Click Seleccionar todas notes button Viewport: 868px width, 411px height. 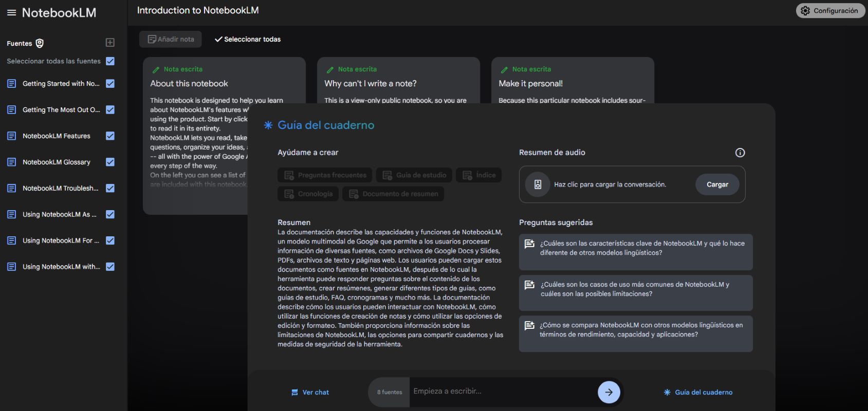tap(248, 39)
